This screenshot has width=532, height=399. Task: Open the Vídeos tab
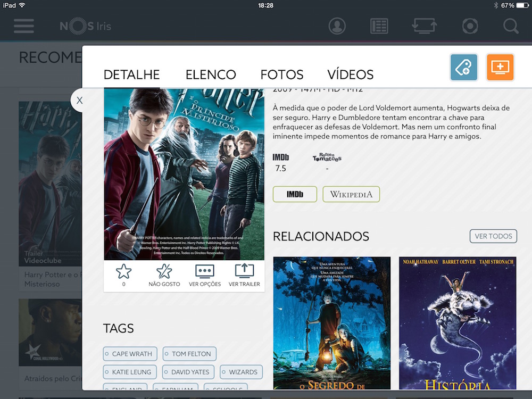[x=351, y=74]
